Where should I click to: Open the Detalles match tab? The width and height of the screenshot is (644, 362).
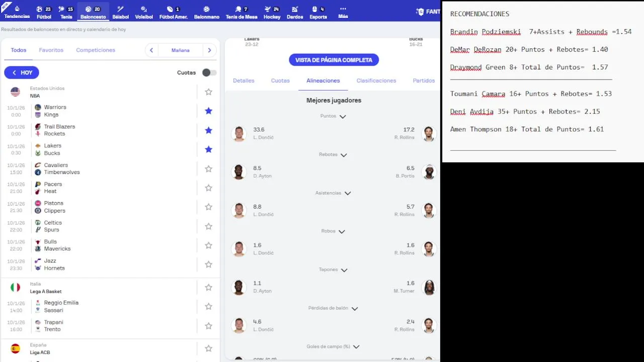(x=244, y=80)
